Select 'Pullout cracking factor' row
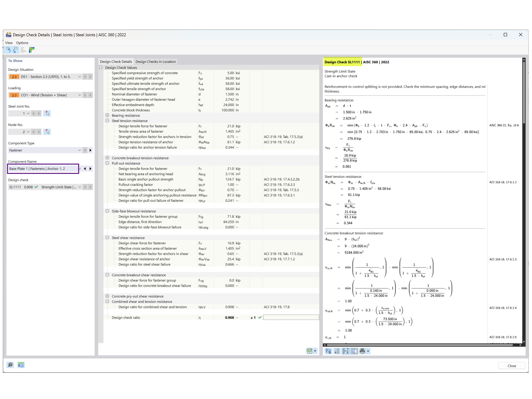The width and height of the screenshot is (532, 399). (x=211, y=185)
